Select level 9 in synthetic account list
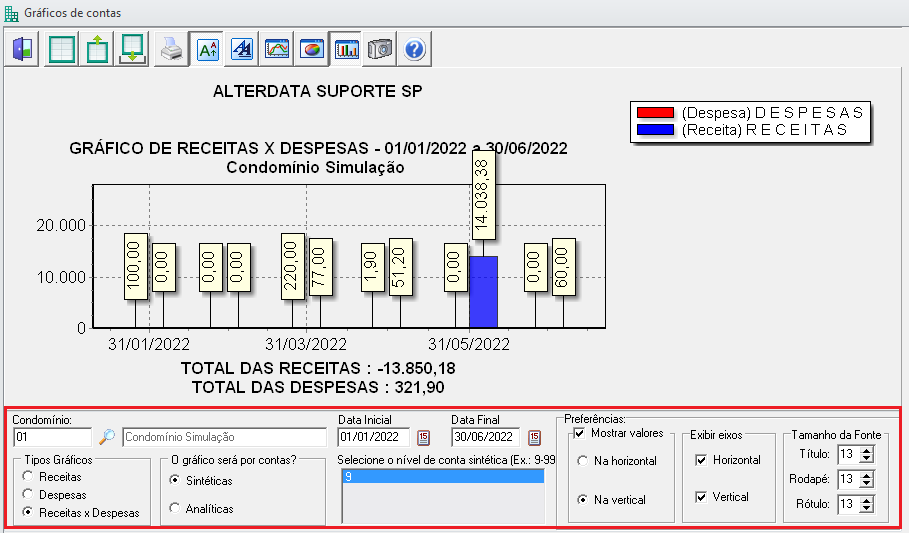Screen dimensions: 909x533 (x=443, y=477)
